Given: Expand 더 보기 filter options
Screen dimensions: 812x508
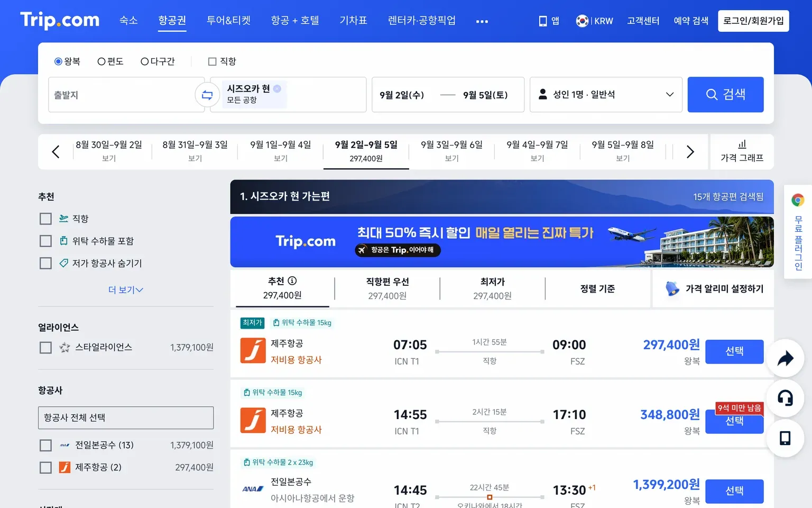Looking at the screenshot, I should coord(126,290).
